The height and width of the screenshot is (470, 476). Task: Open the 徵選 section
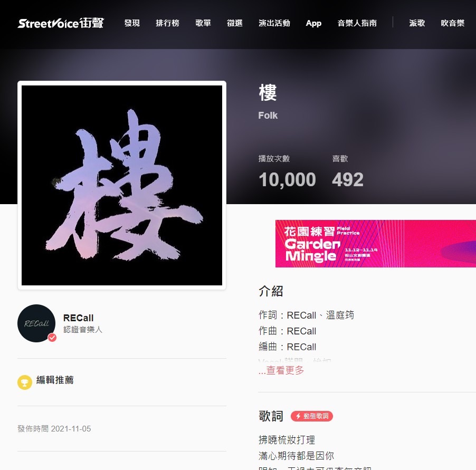pyautogui.click(x=235, y=23)
